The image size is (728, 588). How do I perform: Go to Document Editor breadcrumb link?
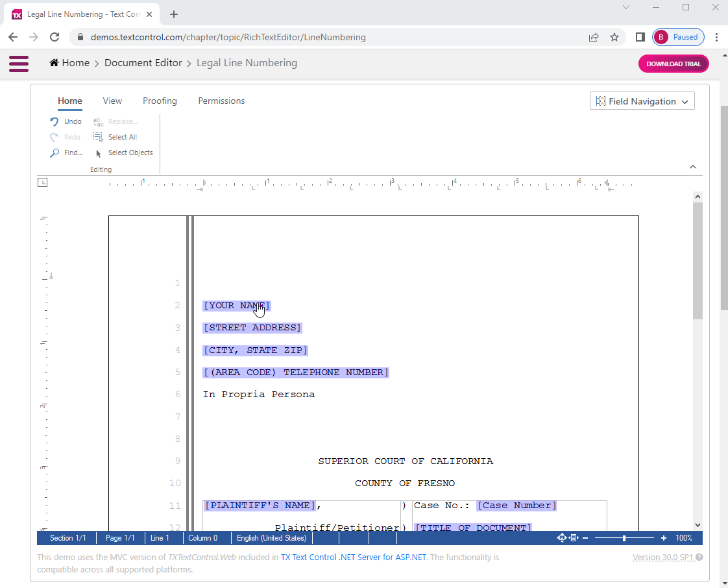[143, 63]
